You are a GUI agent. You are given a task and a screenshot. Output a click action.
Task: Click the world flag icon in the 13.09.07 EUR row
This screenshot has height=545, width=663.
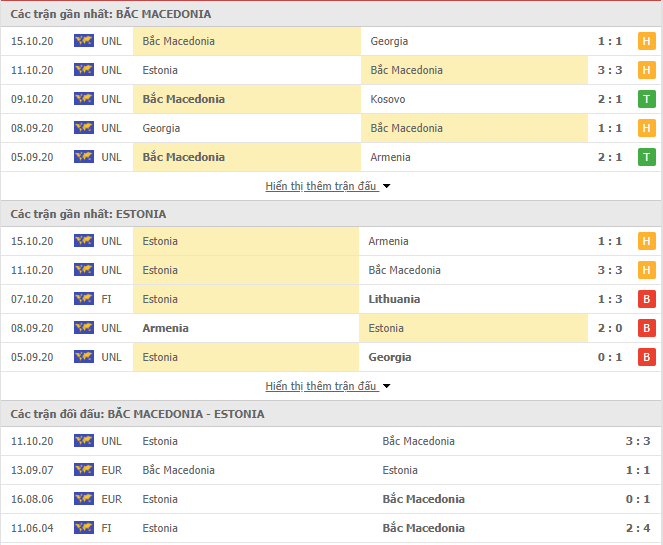coord(84,470)
